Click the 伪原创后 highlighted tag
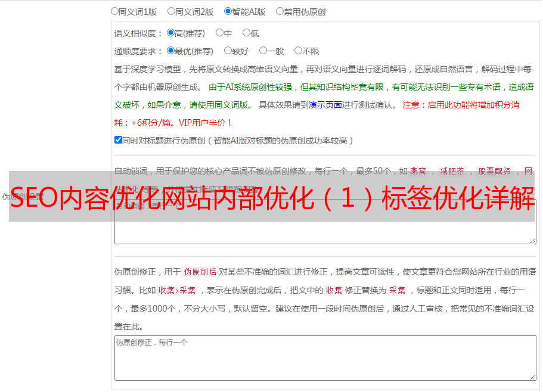 [200, 272]
